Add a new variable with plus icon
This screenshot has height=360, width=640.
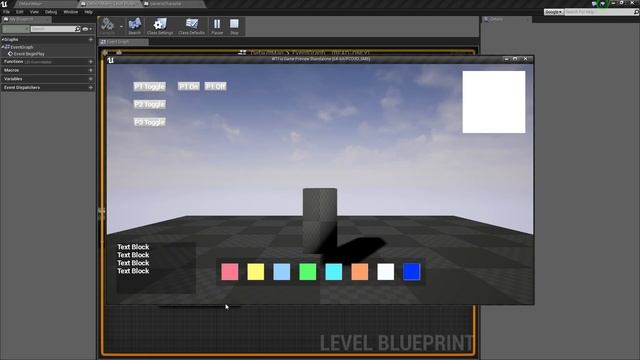tap(91, 79)
